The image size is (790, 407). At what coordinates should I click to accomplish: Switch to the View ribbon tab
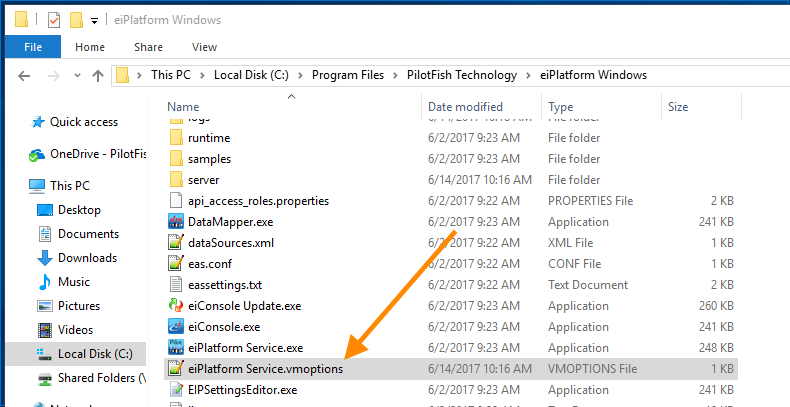(204, 47)
